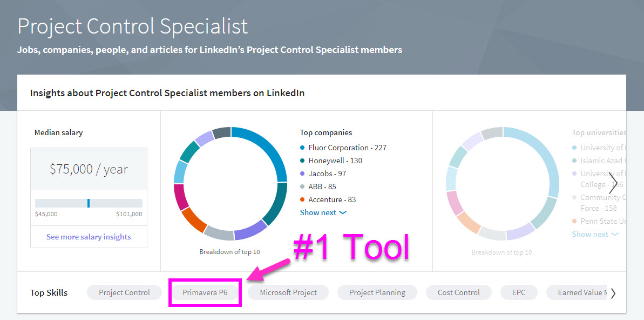
Task: Click the purple Jacobs segment of the top companies donut chart
Action: tap(252, 230)
